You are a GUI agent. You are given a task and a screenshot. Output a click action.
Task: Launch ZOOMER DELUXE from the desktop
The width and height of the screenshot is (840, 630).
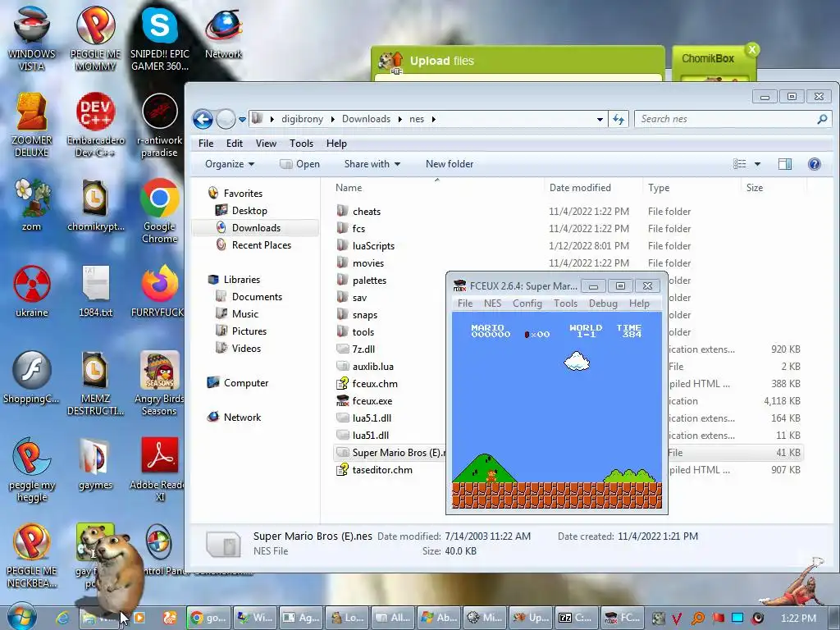coord(32,125)
